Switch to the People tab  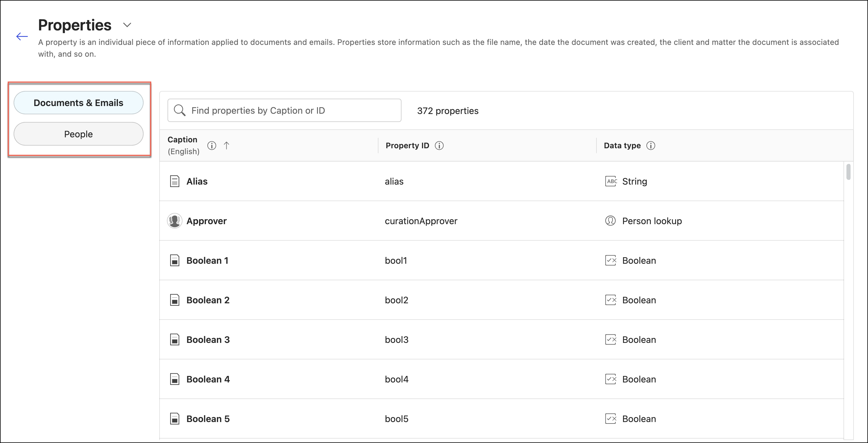(79, 134)
